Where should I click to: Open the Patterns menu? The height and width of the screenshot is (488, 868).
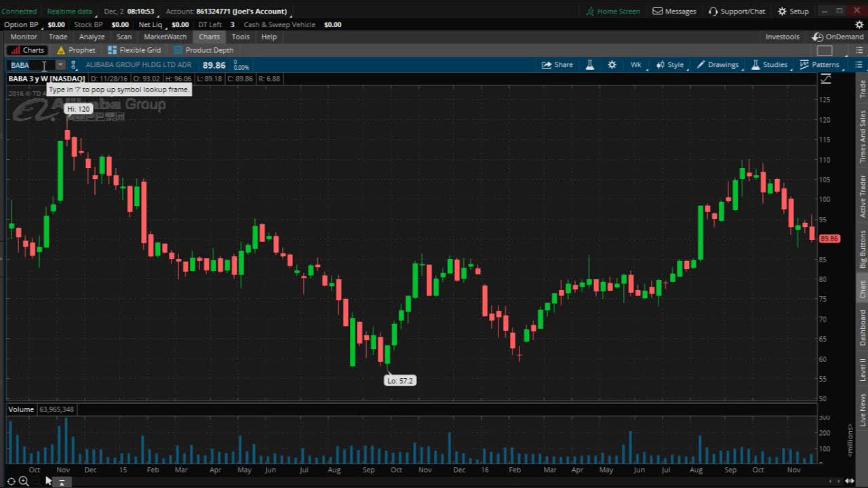[820, 65]
